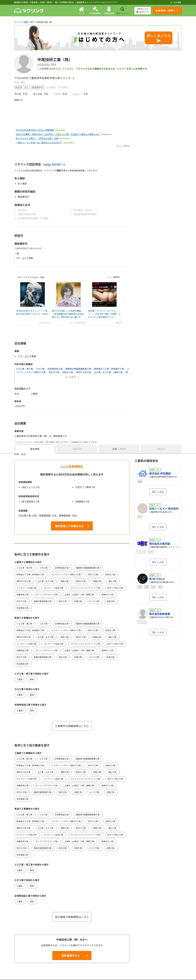This screenshot has height=980, width=196.
Task: Open ad link 毎日ベーコンを食べる
Action: point(39,143)
